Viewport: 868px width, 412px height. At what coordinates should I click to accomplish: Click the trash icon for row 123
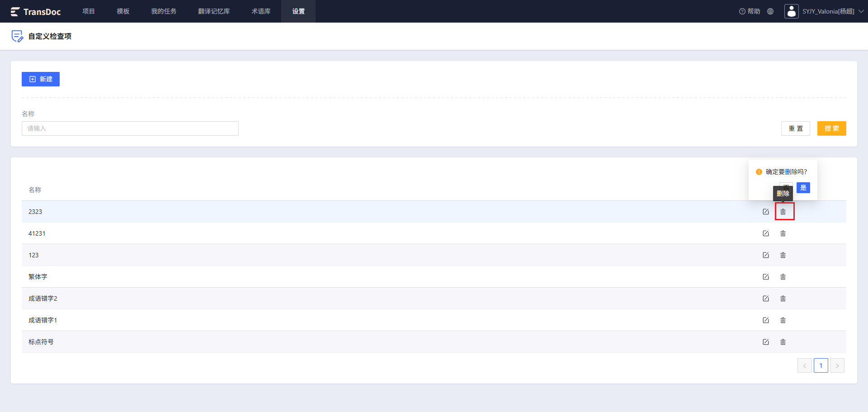coord(783,255)
